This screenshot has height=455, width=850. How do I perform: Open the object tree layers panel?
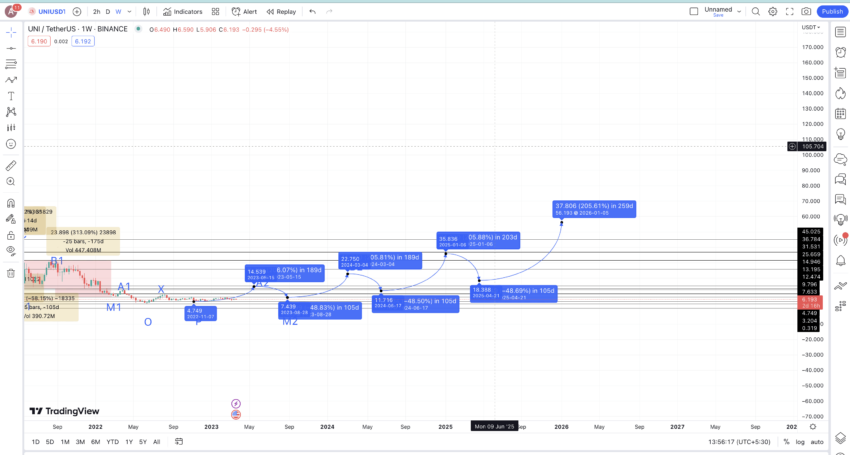(x=840, y=437)
